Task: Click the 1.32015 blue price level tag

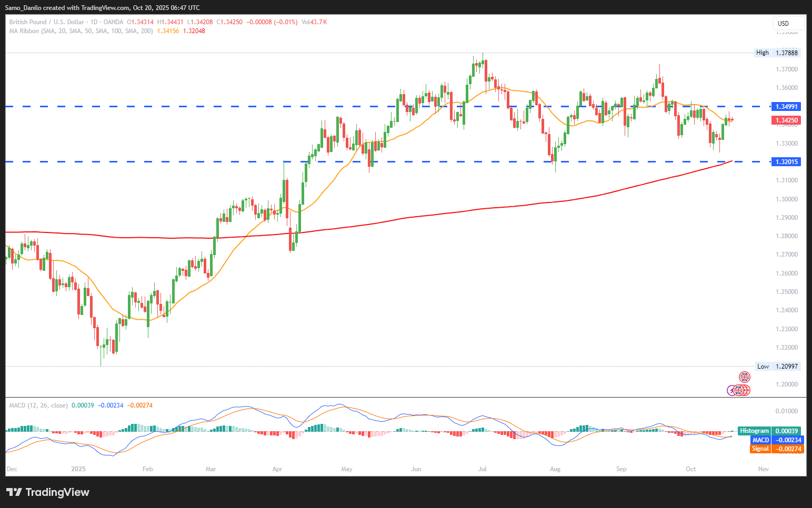Action: 786,161
